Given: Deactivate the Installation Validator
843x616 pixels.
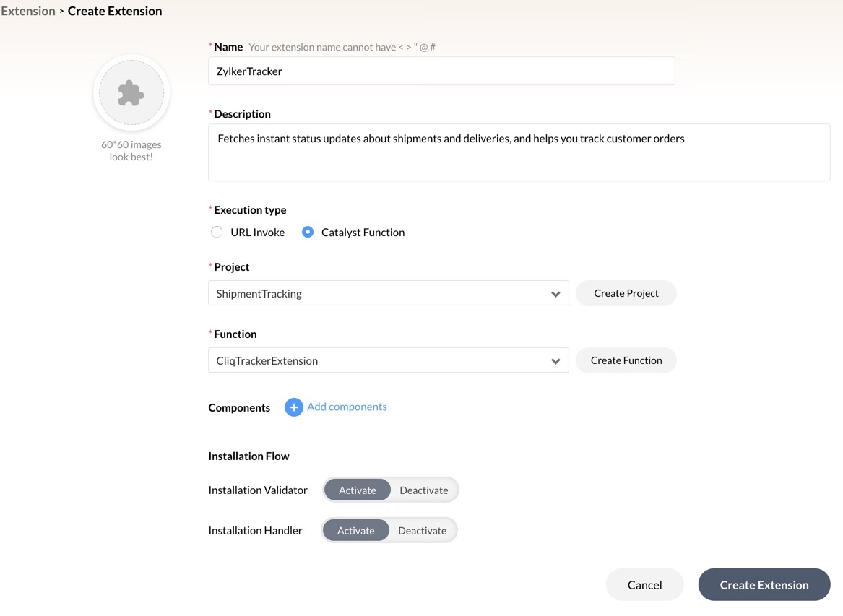Looking at the screenshot, I should click(424, 490).
